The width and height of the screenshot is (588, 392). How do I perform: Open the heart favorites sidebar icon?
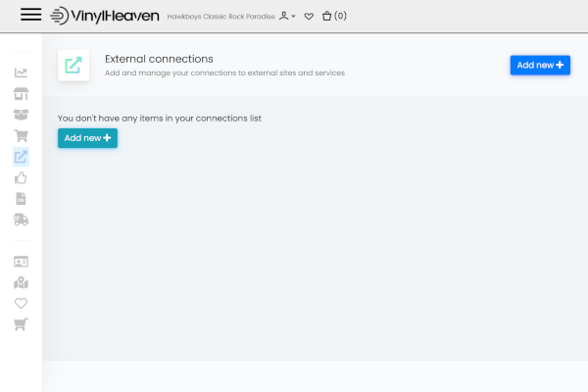point(21,304)
